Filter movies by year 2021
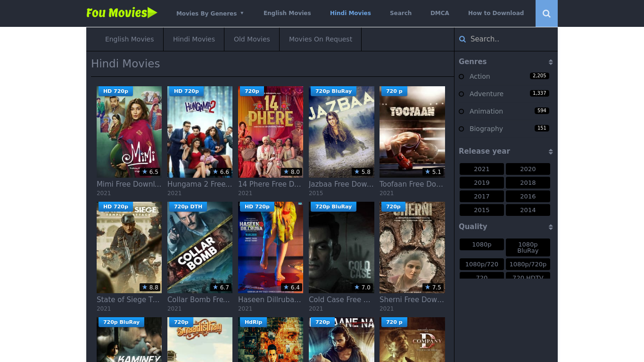Image resolution: width=644 pixels, height=362 pixels. [x=481, y=169]
